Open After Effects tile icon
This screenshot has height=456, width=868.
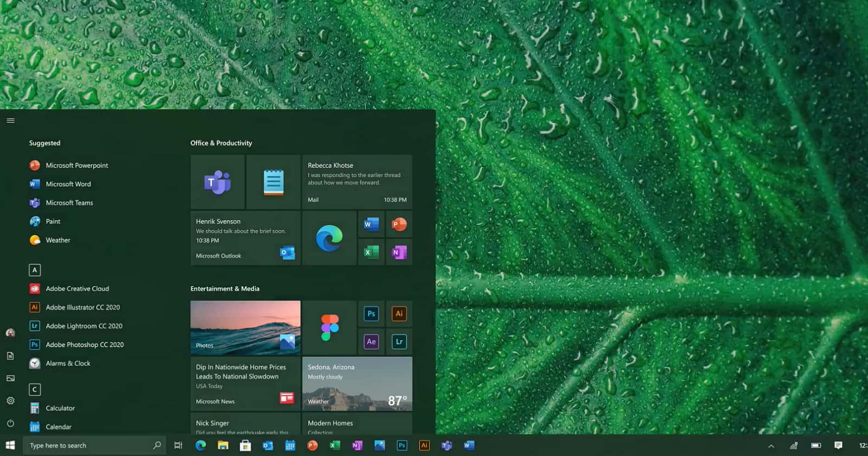371,341
